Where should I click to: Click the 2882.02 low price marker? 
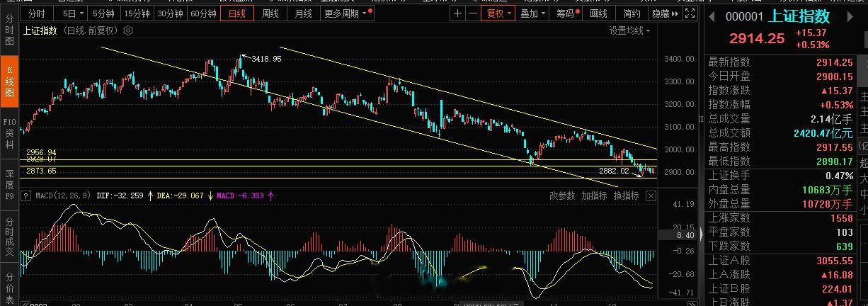point(614,171)
